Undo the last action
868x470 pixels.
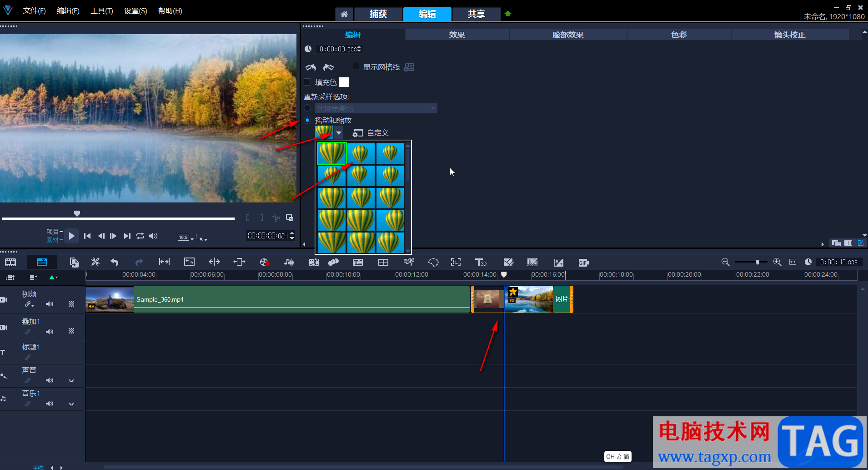click(x=114, y=262)
